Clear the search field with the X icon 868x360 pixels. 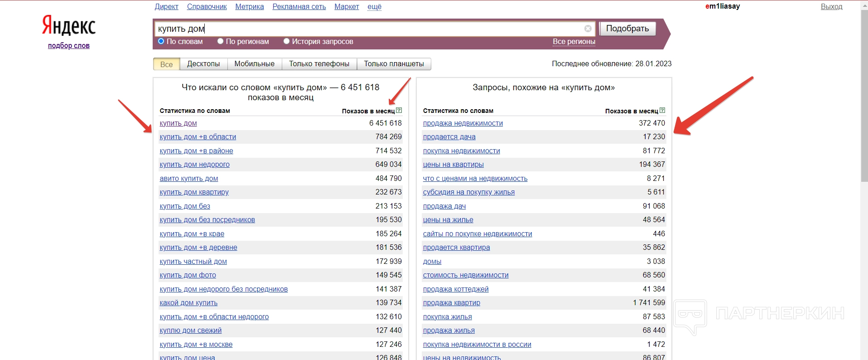588,29
